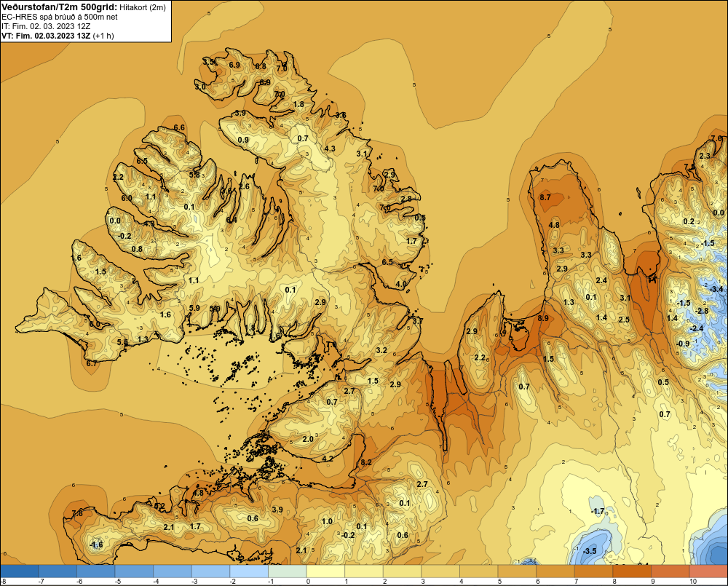Click the legend swatch between 9 and 10
This screenshot has height=586, width=728.
670,571
